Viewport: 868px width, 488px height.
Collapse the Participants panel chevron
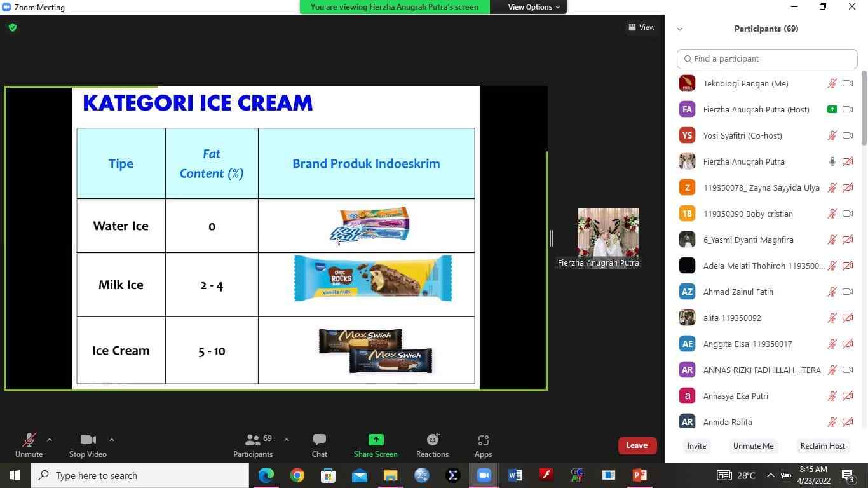click(x=680, y=29)
